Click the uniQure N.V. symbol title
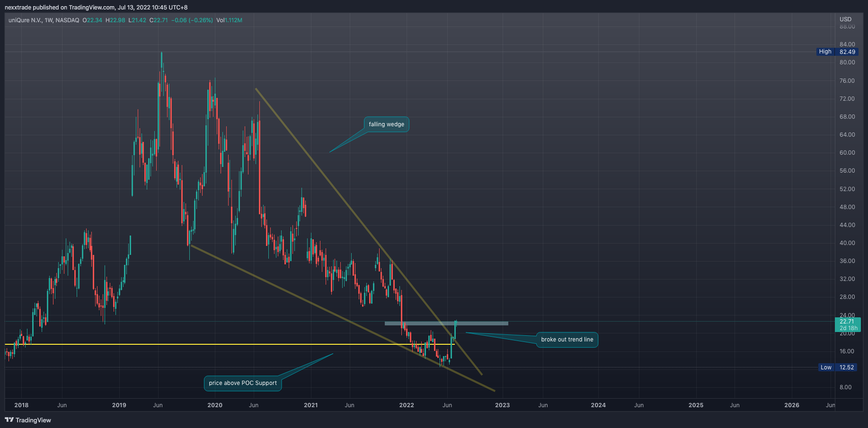Viewport: 868px width, 428px height. coord(26,20)
